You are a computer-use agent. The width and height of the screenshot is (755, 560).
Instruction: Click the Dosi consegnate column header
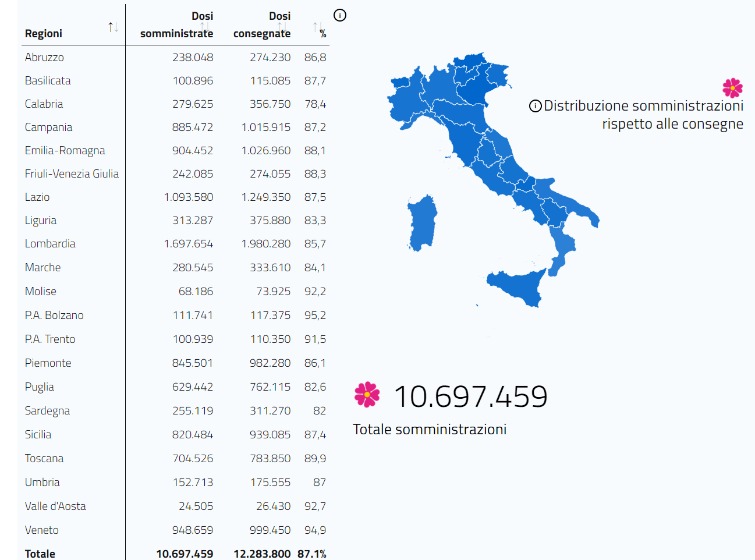(262, 24)
